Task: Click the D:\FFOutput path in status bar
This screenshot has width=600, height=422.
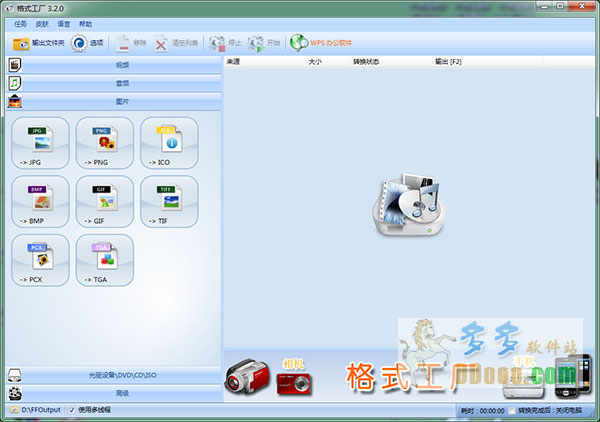Action: 41,411
